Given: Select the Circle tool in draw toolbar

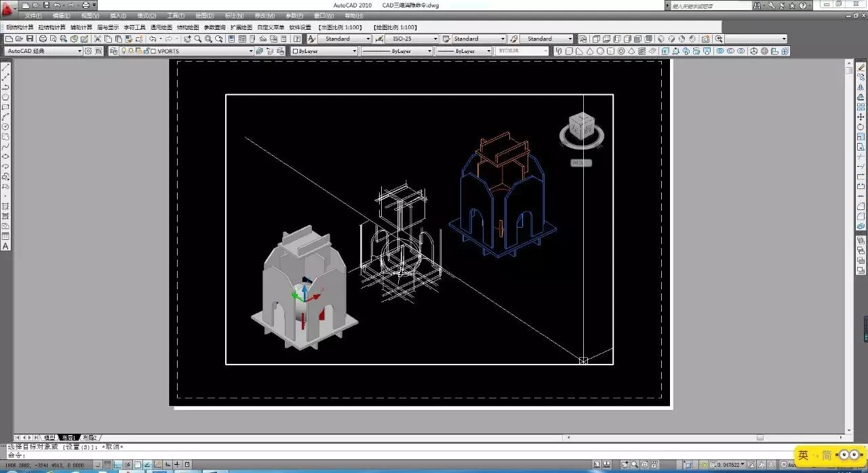Looking at the screenshot, I should click(x=5, y=127).
